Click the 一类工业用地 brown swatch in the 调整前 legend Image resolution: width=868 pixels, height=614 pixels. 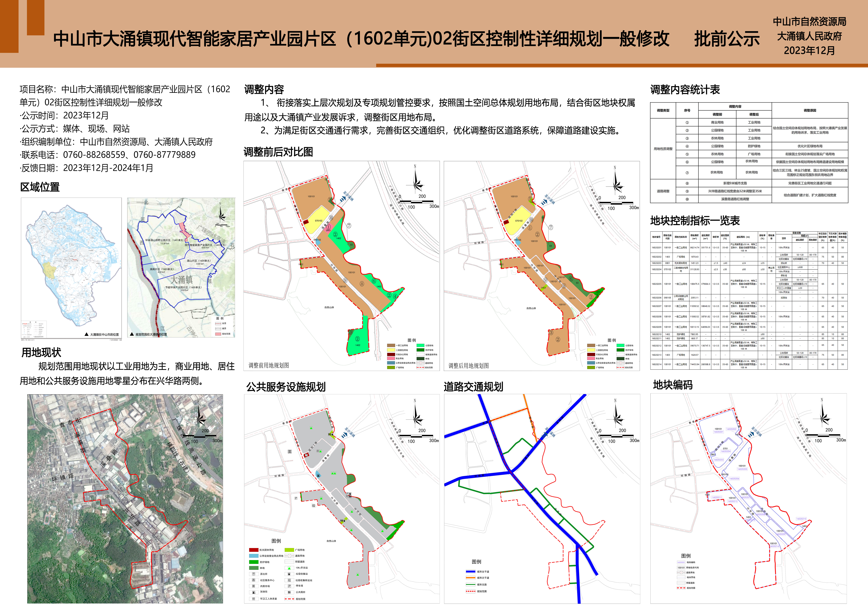tap(391, 346)
